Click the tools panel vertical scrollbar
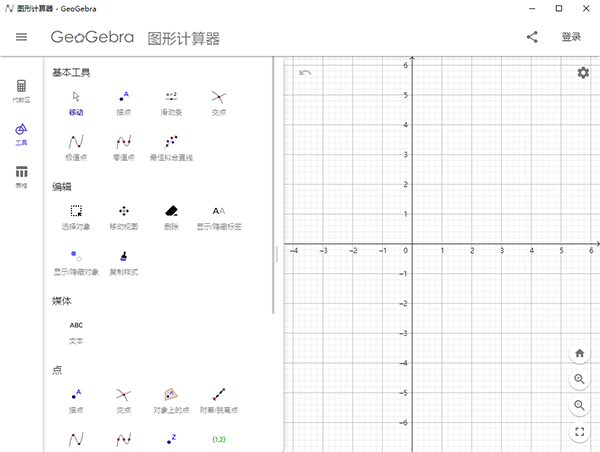This screenshot has height=452, width=600. [x=273, y=186]
